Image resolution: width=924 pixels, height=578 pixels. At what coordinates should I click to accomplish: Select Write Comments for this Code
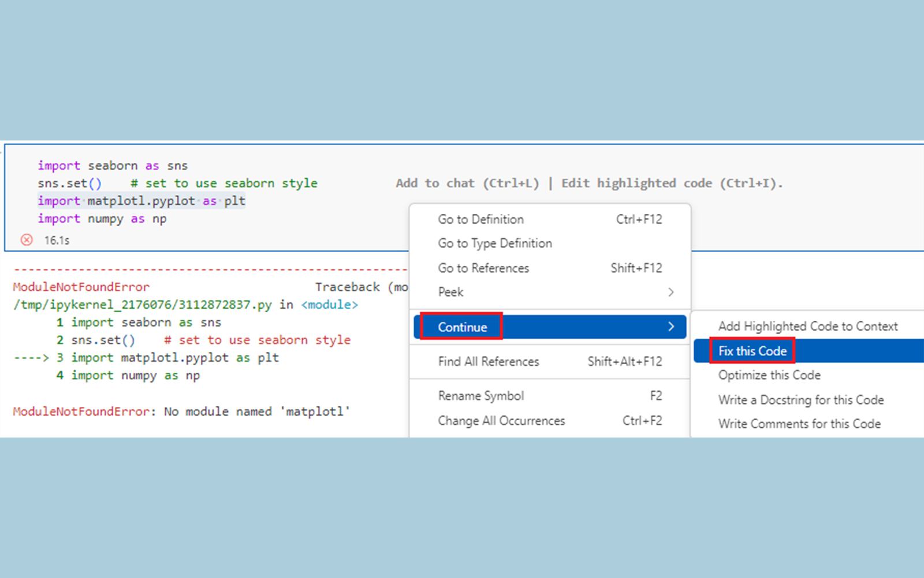pos(799,424)
